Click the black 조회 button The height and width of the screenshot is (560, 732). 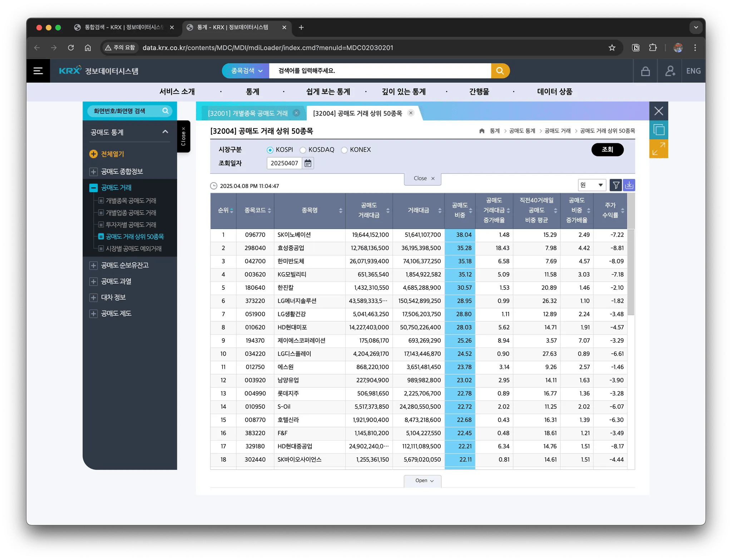tap(607, 149)
